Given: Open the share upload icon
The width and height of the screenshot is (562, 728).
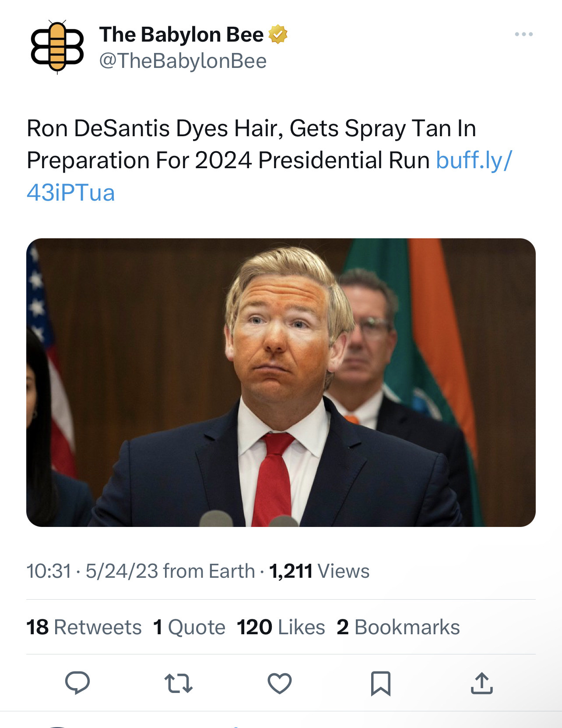Looking at the screenshot, I should coord(482,683).
